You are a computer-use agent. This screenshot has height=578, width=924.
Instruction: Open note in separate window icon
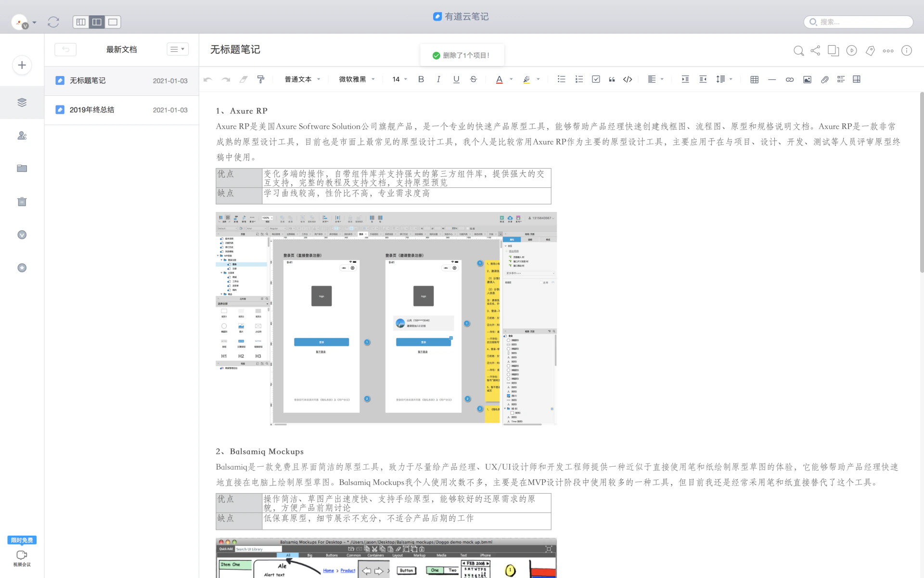pos(834,51)
